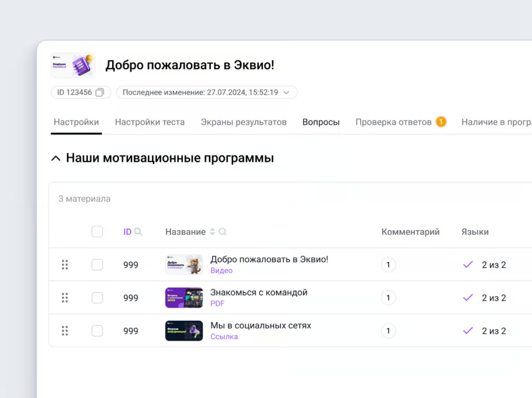
Task: Toggle the select-all checkbox in table header
Action: coord(97,232)
